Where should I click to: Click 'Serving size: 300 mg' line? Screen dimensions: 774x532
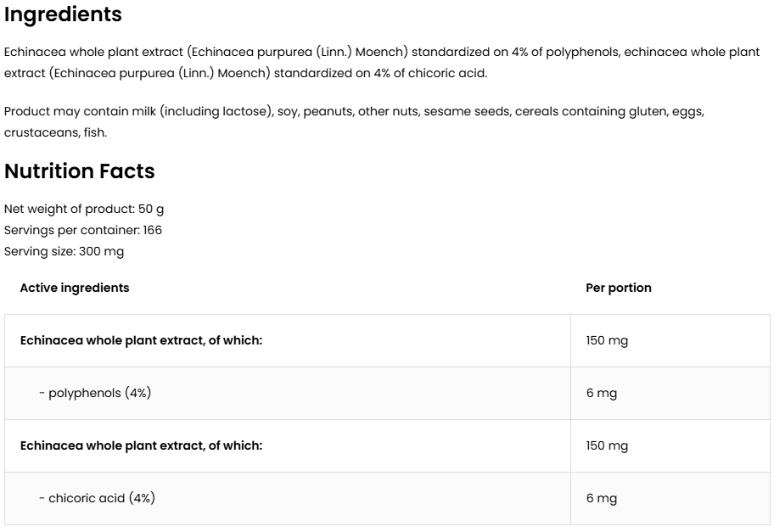(x=64, y=251)
